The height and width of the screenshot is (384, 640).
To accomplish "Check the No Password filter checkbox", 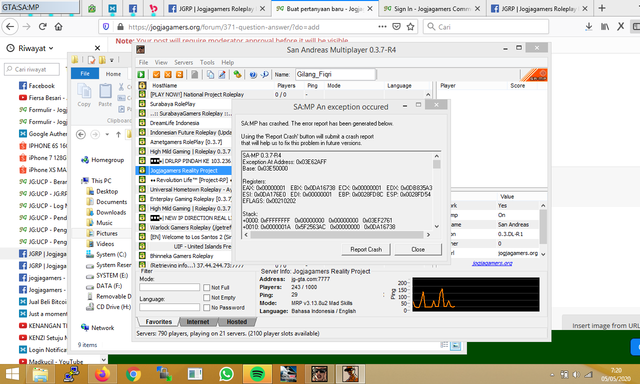I will [207, 307].
